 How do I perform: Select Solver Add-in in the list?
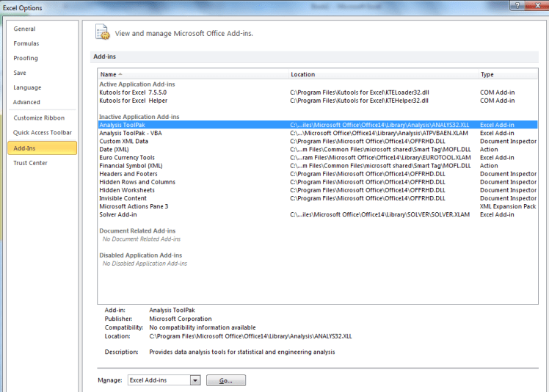click(x=118, y=214)
